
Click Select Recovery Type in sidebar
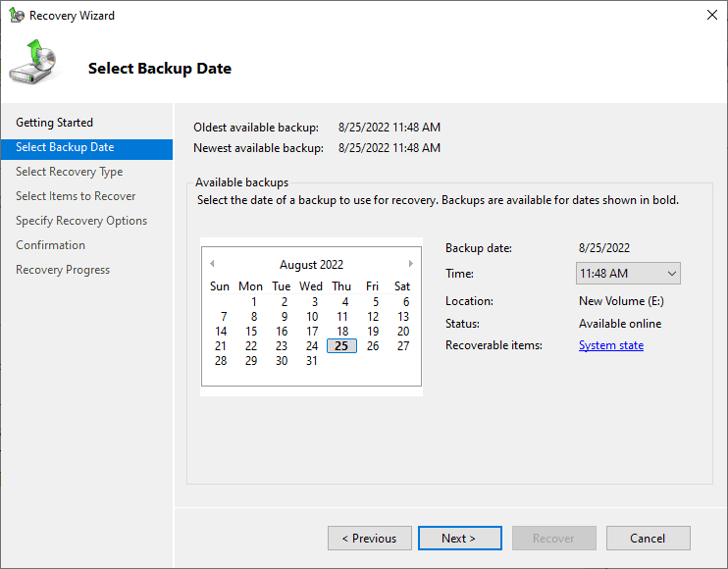(69, 172)
